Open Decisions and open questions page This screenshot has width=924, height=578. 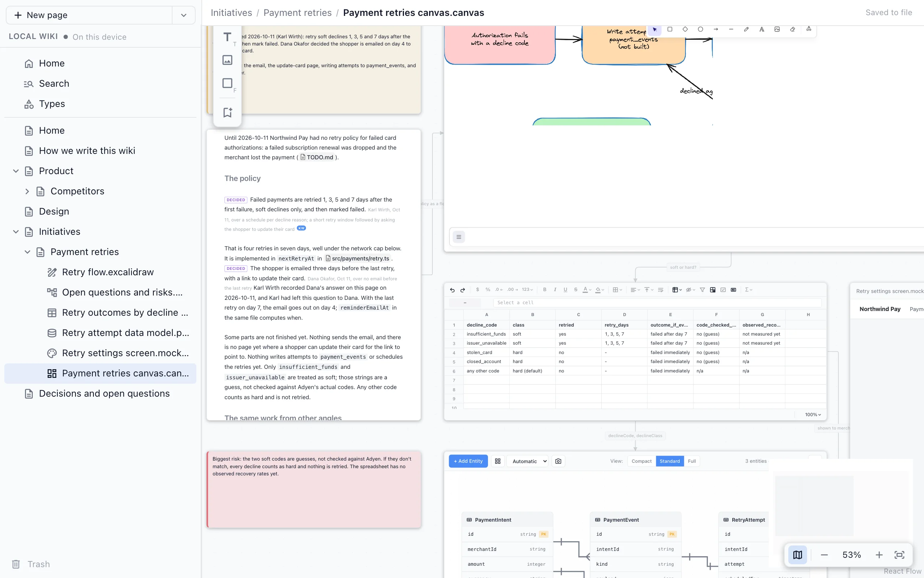coord(100,393)
